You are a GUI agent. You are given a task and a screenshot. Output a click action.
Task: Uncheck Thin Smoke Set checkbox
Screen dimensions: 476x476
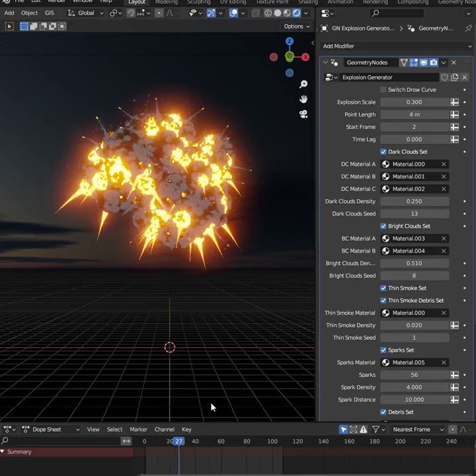pyautogui.click(x=383, y=288)
